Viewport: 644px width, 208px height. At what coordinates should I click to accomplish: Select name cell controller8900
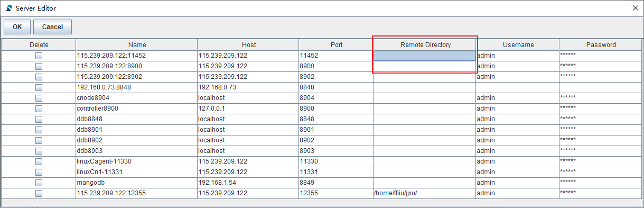pos(137,108)
